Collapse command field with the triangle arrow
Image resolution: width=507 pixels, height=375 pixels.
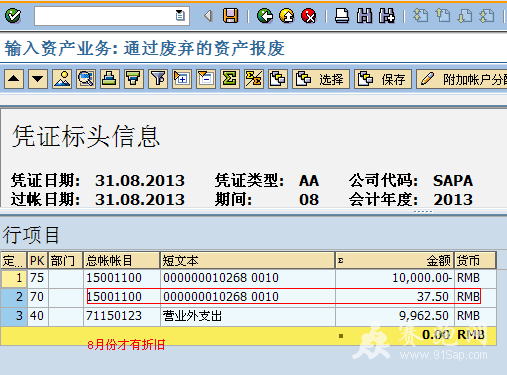(208, 16)
